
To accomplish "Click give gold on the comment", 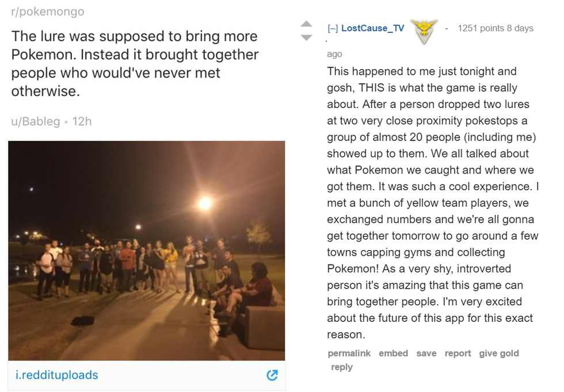I will (x=498, y=353).
